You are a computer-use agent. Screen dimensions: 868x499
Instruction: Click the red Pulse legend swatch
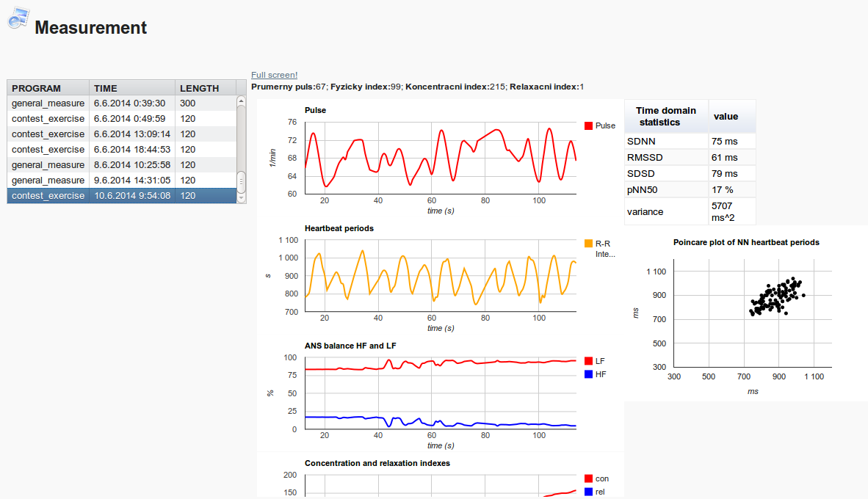pos(588,126)
